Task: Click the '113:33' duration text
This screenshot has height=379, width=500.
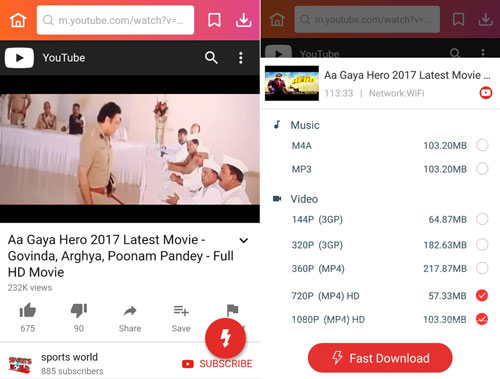Action: tap(339, 93)
